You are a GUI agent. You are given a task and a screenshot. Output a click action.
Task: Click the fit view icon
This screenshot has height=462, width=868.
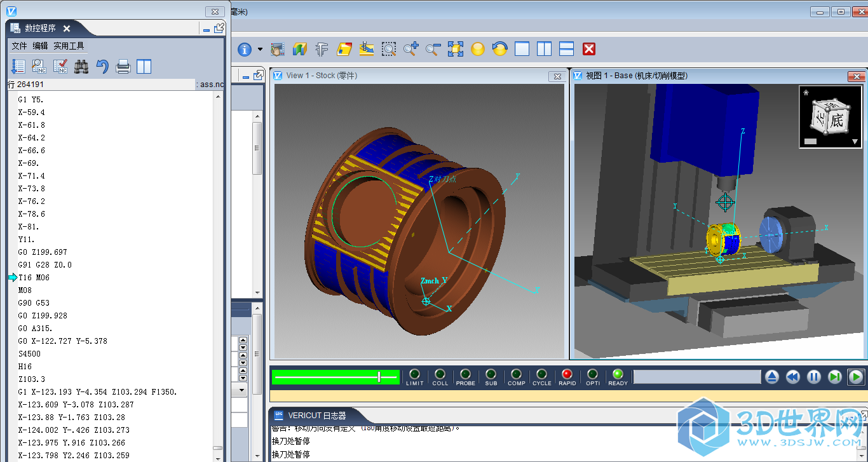(x=456, y=49)
